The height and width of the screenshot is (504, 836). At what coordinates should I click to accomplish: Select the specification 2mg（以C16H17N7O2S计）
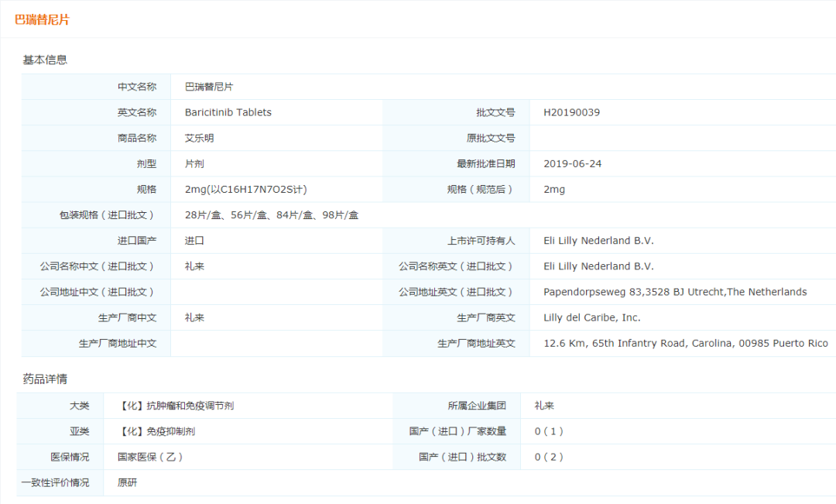coord(244,189)
